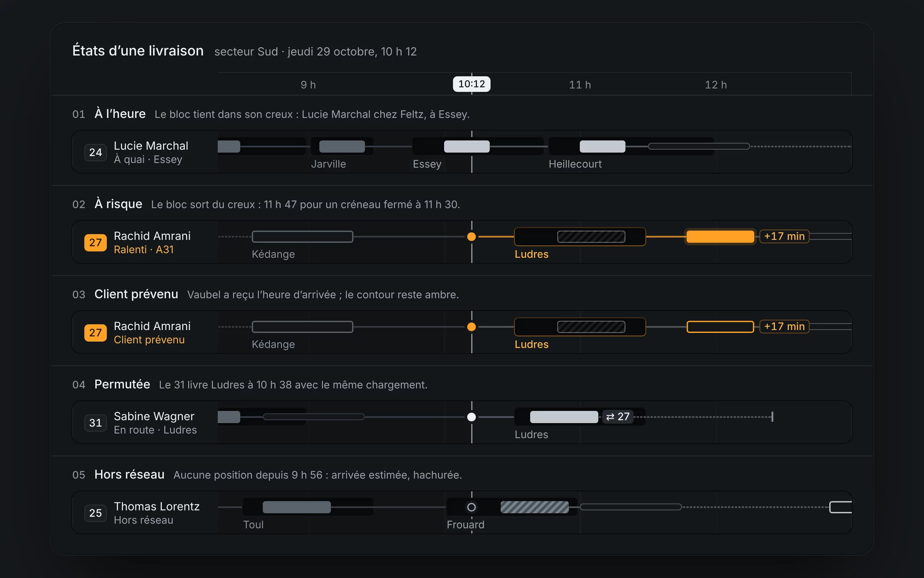Click the 9 h time label
This screenshot has width=924, height=578.
(x=308, y=85)
